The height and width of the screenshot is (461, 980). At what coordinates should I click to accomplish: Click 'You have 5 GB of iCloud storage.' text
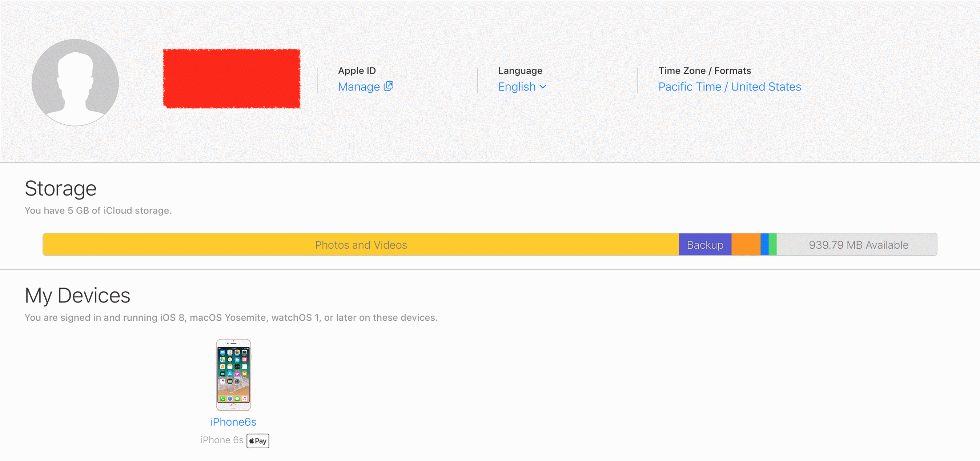coord(98,211)
